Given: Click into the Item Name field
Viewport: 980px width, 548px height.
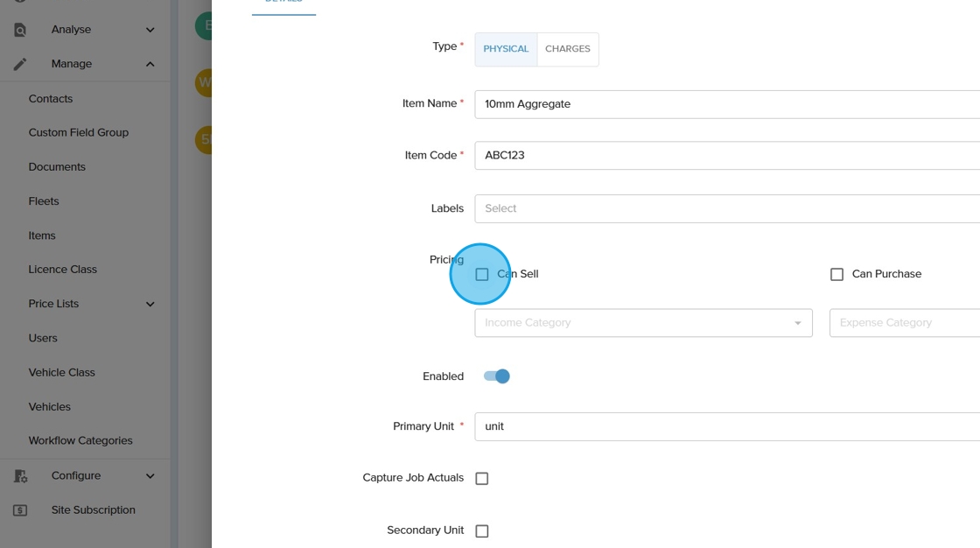Looking at the screenshot, I should click(x=726, y=104).
